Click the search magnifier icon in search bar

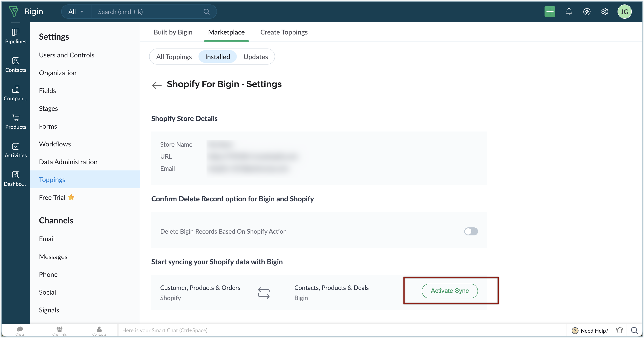click(x=206, y=12)
